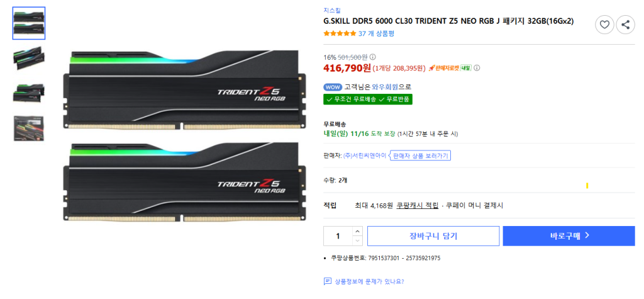
Task: Decrease quantity with the down arrow
Action: click(x=358, y=241)
